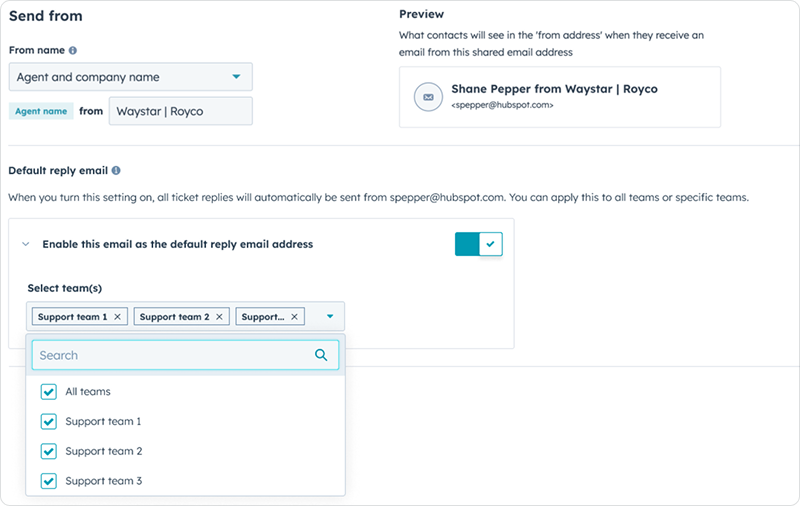Click the Agent name token
This screenshot has width=800, height=506.
41,111
